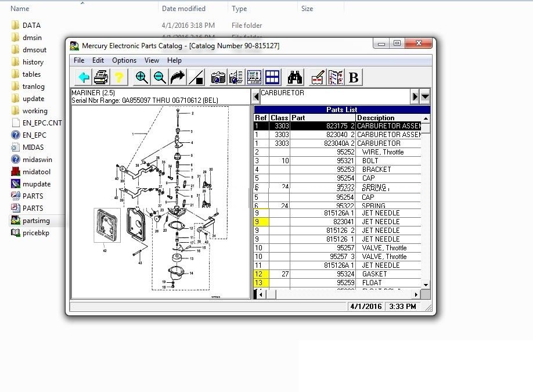This screenshot has width=533, height=392.
Task: Click yellow highlighted Ref 13 cell
Action: point(261,282)
